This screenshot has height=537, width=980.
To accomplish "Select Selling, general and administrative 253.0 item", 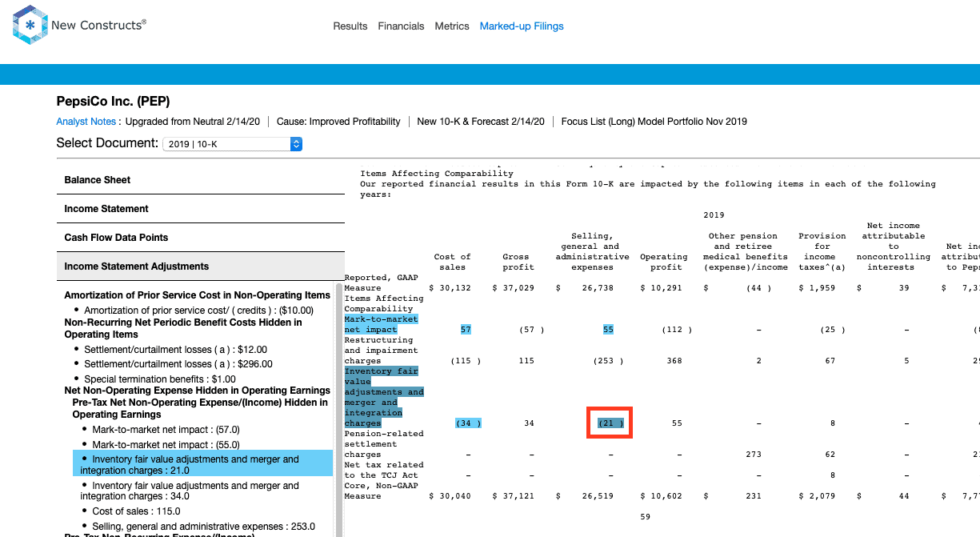I will [203, 527].
